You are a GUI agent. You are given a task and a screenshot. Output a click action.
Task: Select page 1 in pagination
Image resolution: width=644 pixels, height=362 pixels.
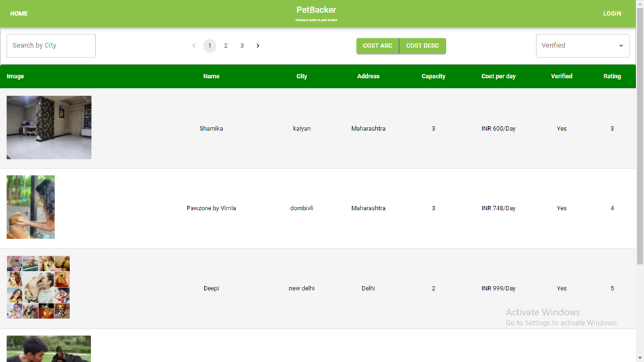pyautogui.click(x=209, y=46)
